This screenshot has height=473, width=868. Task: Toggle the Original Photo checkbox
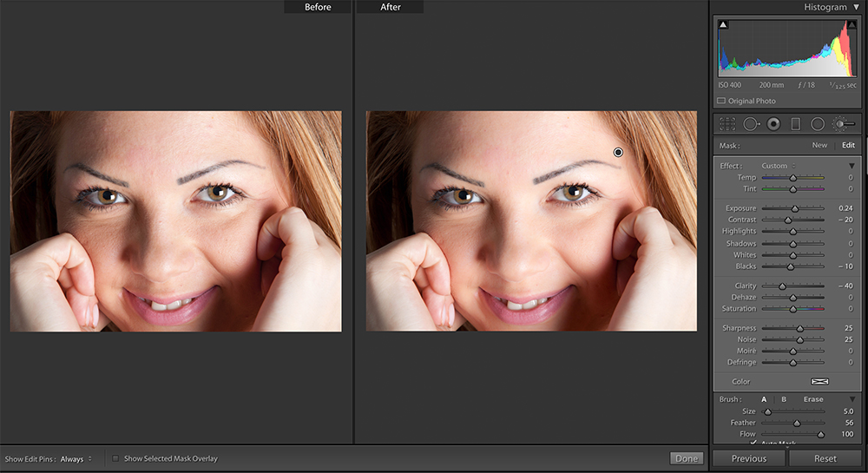(721, 101)
